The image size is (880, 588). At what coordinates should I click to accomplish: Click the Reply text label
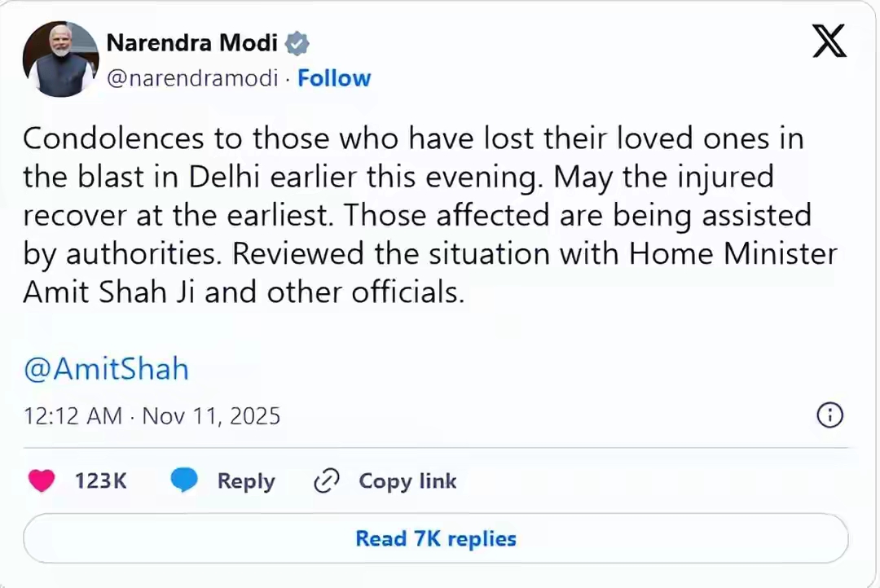(x=245, y=481)
